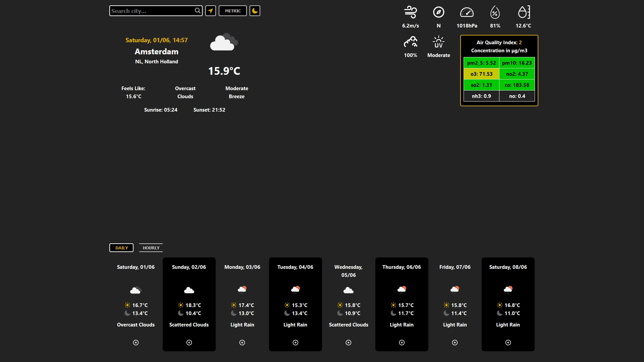Click the Saturday, 01/06, 14:57 date text

tap(157, 40)
